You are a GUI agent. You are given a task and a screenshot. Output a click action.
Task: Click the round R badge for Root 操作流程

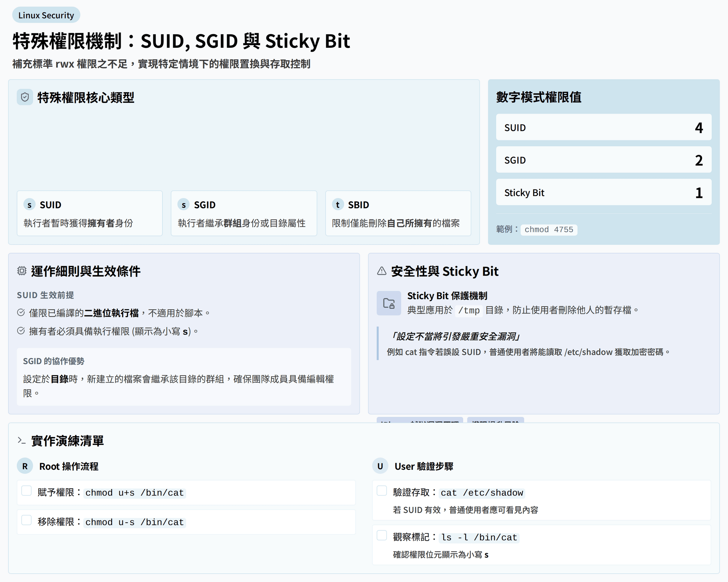(x=25, y=466)
